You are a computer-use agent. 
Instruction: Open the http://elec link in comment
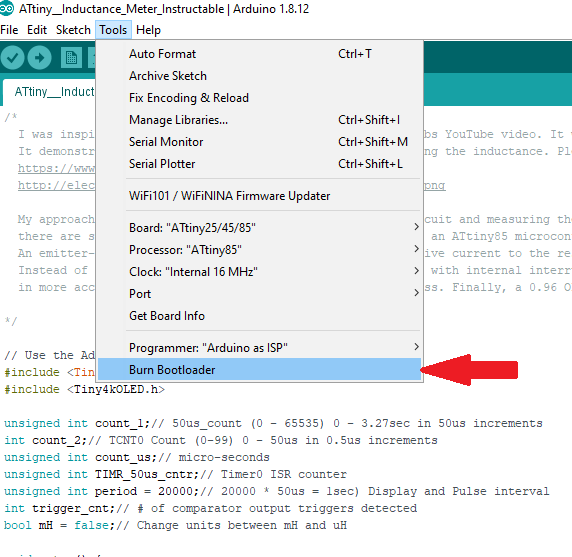[x=57, y=185]
